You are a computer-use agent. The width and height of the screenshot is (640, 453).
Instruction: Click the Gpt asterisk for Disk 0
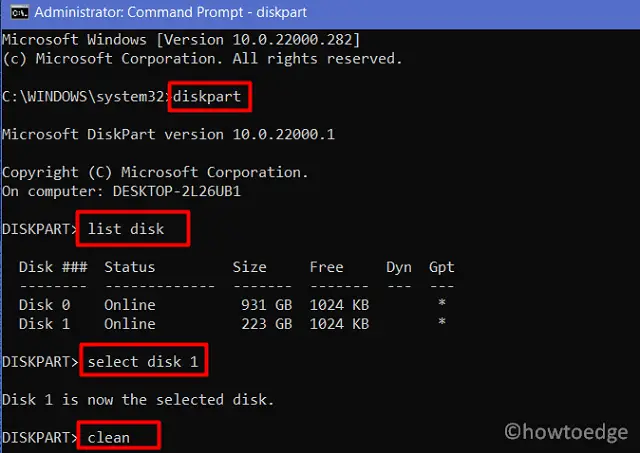tap(441, 304)
